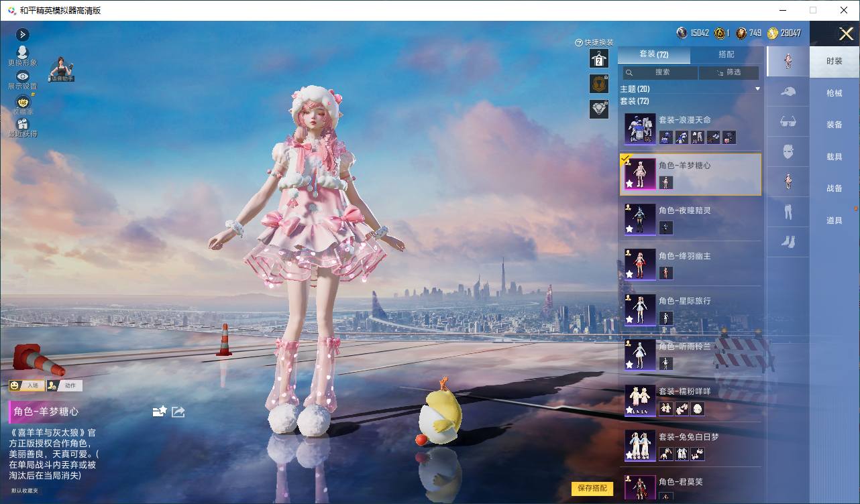The image size is (860, 504).
Task: Click the 快捷换装 help question mark
Action: (x=579, y=42)
